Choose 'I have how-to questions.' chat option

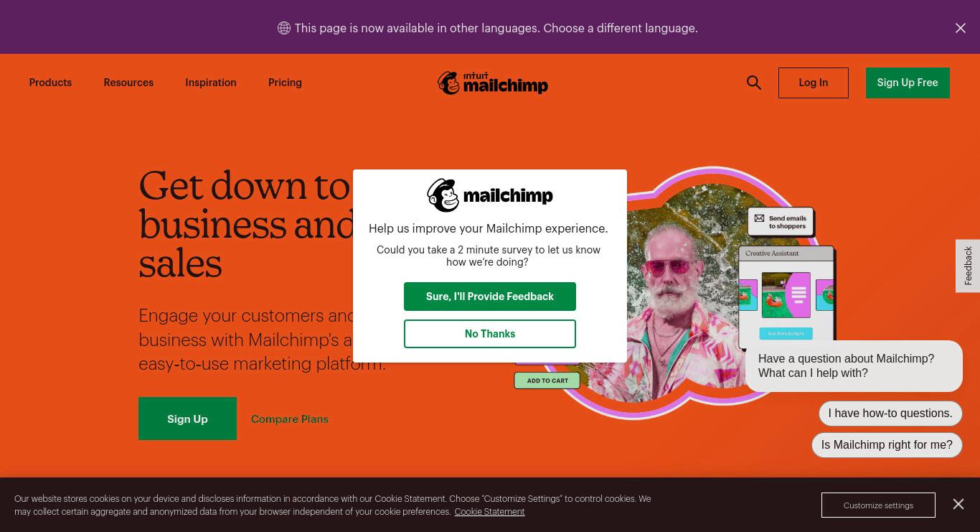890,414
